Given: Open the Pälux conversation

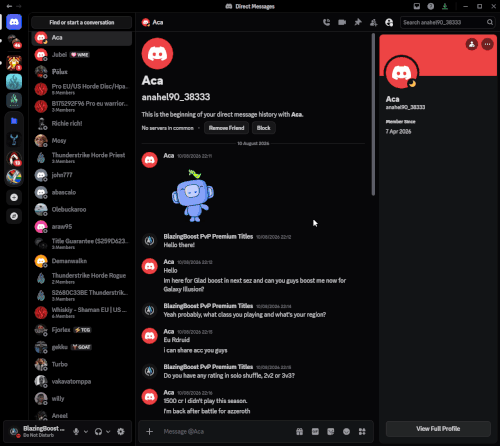Looking at the screenshot, I should coord(82,72).
